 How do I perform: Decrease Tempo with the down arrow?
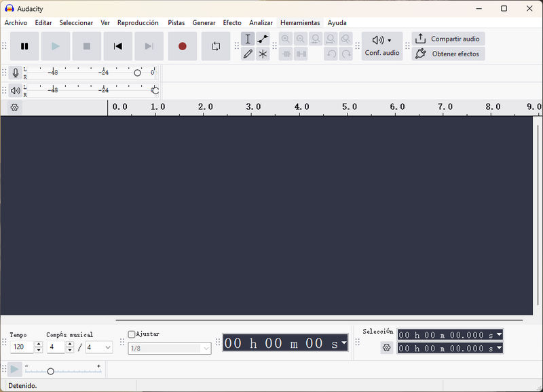click(39, 350)
